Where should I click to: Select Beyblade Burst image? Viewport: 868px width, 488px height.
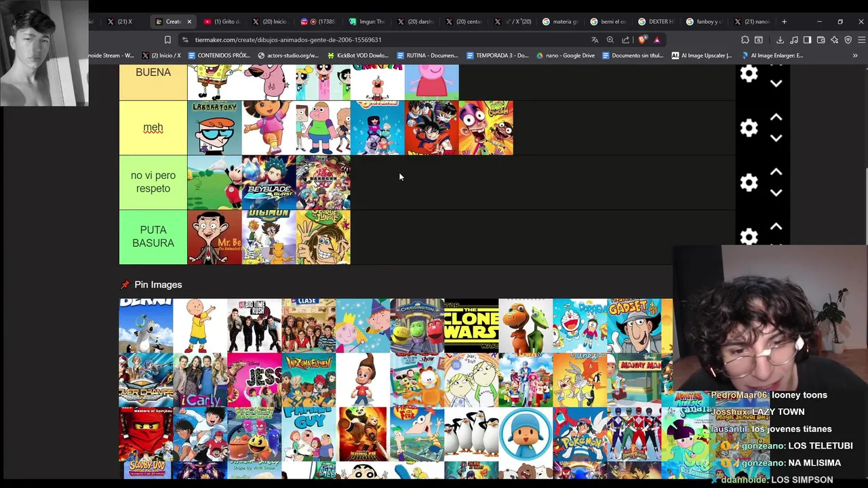(x=269, y=182)
